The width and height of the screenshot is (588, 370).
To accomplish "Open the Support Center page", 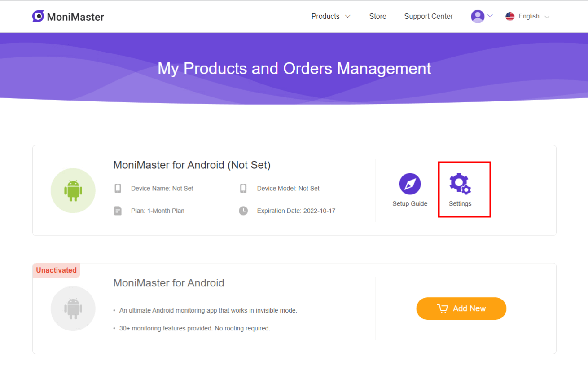I will tap(428, 16).
